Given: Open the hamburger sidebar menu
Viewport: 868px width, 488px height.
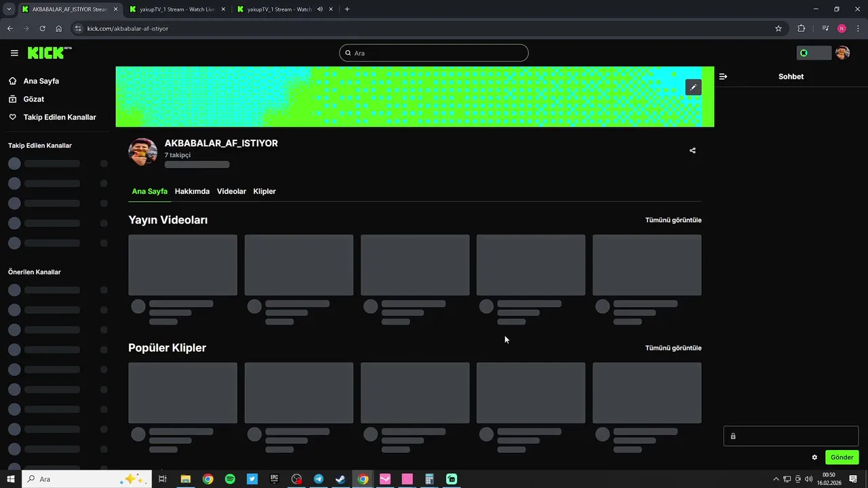Looking at the screenshot, I should click(14, 53).
